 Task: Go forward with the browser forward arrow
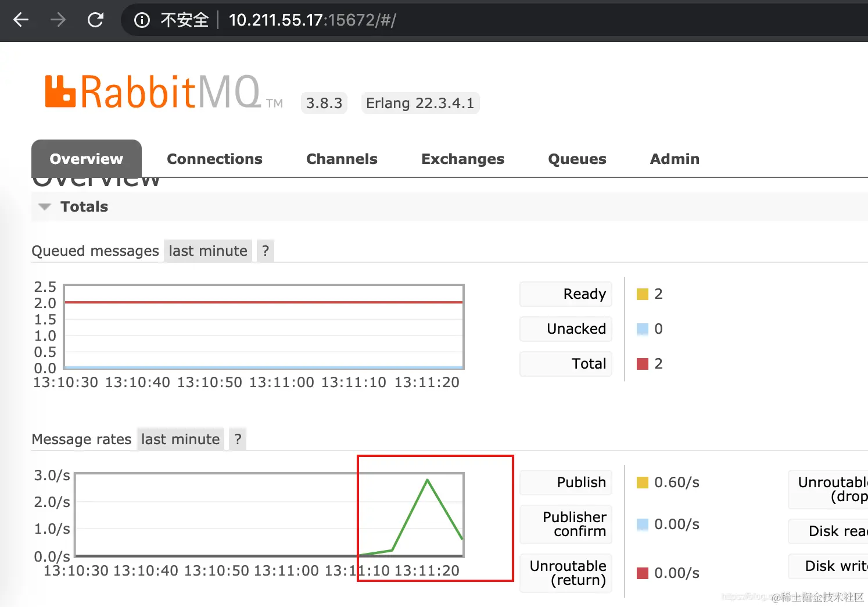[58, 20]
